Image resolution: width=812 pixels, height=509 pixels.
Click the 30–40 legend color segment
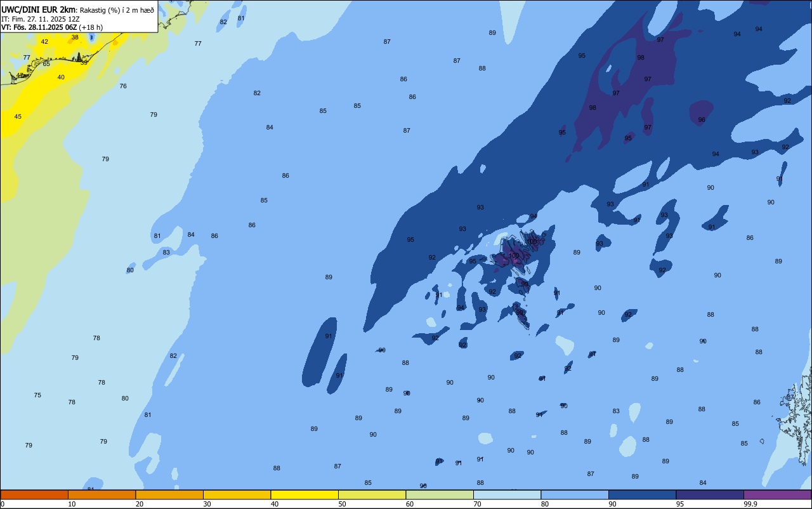click(237, 494)
